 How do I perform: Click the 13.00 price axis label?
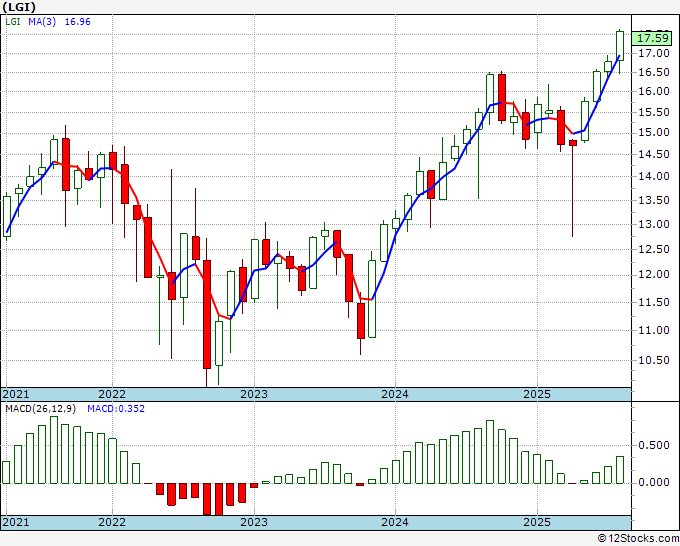(654, 225)
